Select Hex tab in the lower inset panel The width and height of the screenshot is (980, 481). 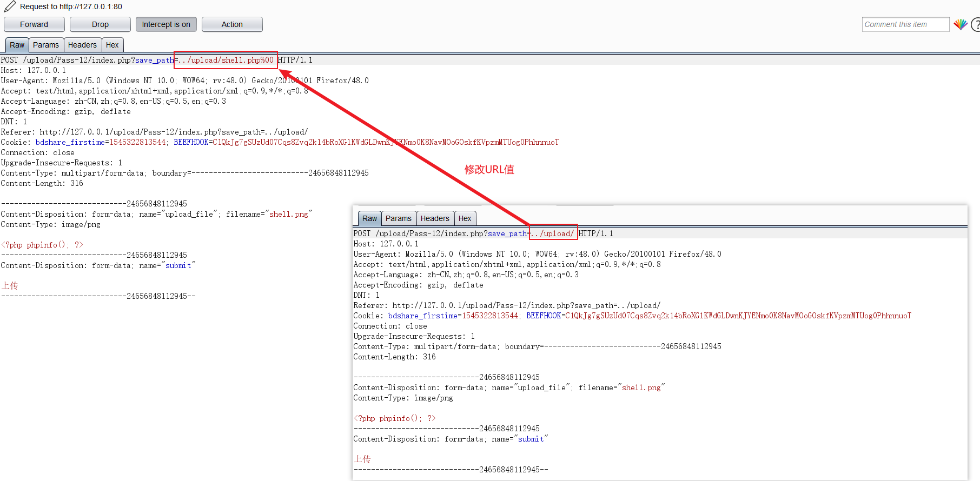click(x=465, y=218)
